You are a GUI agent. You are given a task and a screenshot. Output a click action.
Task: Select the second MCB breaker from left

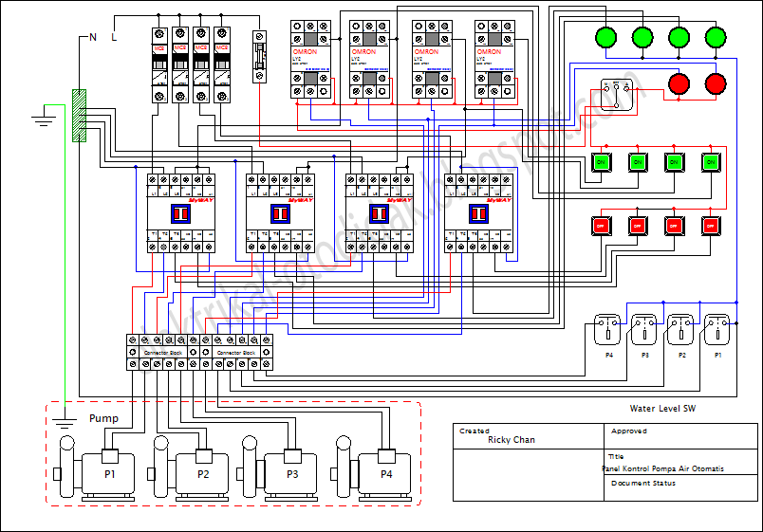180,64
